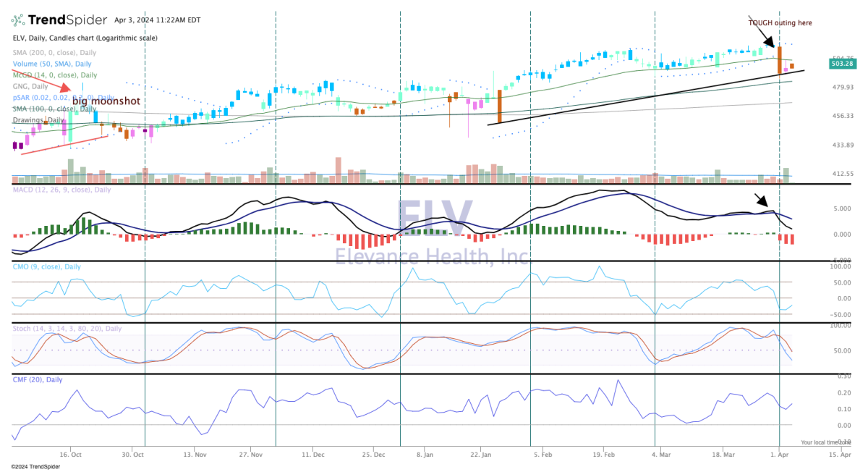
Task: Click the 4. Mar date on time axis
Action: 654,455
